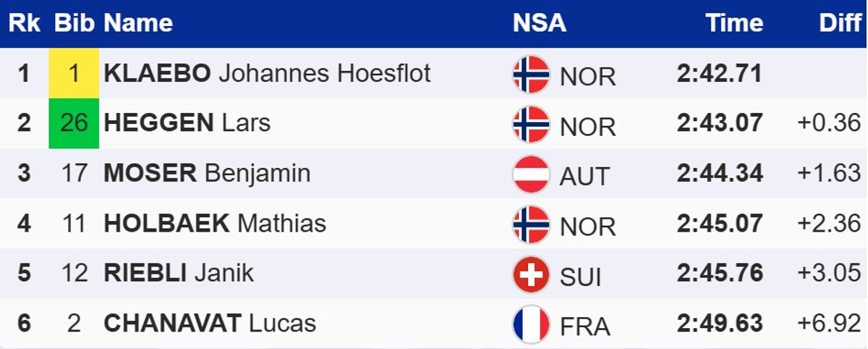
Task: Click Norway flag icon in Holbaek row
Action: [531, 224]
